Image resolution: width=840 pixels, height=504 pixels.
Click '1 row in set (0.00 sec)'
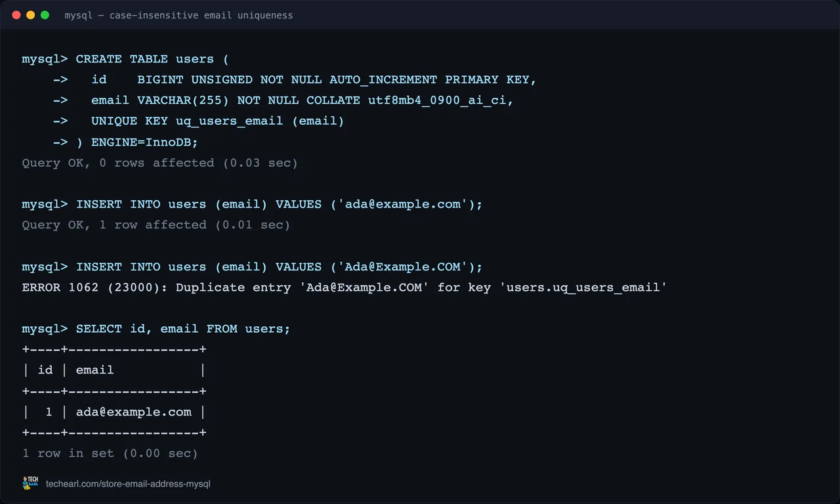tap(110, 453)
